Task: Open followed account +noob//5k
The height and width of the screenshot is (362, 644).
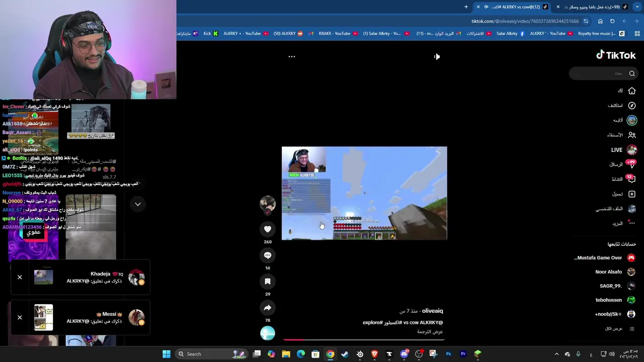Action: (615, 314)
